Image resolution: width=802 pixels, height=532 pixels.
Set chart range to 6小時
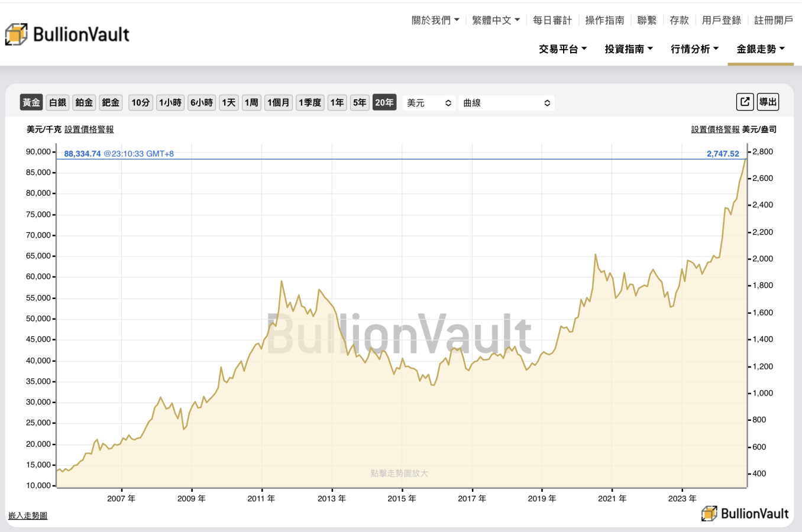(x=202, y=102)
